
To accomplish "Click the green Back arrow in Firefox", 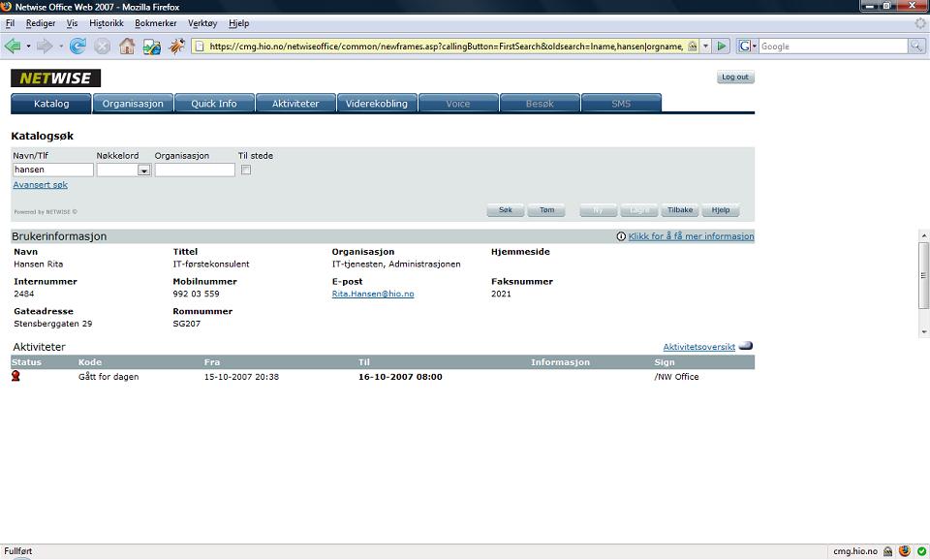I will (x=13, y=46).
